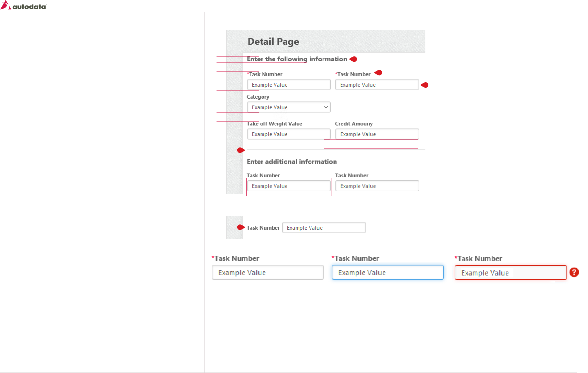Click red marker beside 'Enter the following information'
588x373 pixels.
coord(353,59)
